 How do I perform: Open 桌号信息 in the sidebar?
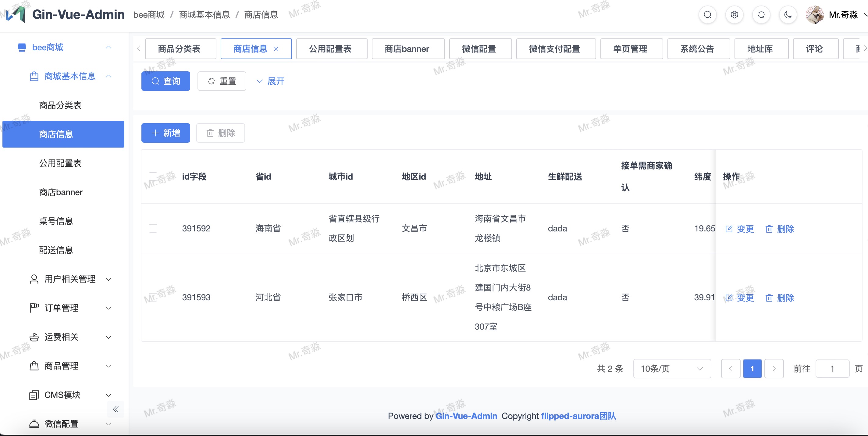pos(56,221)
